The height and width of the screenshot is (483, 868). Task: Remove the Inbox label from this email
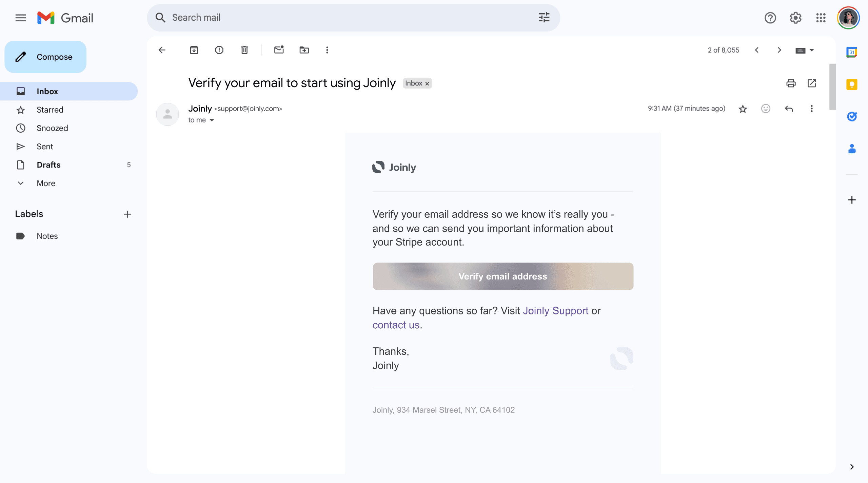427,84
